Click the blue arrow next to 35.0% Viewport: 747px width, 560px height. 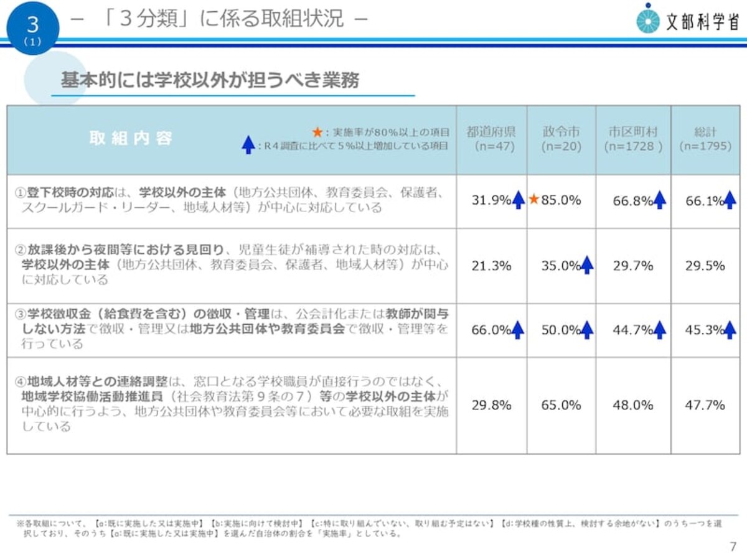(x=586, y=266)
